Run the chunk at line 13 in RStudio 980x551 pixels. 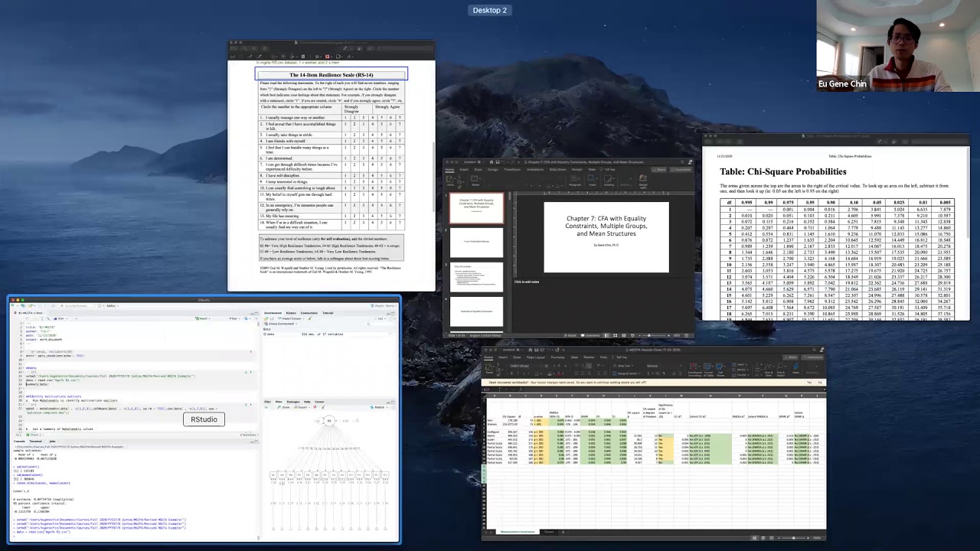click(251, 372)
